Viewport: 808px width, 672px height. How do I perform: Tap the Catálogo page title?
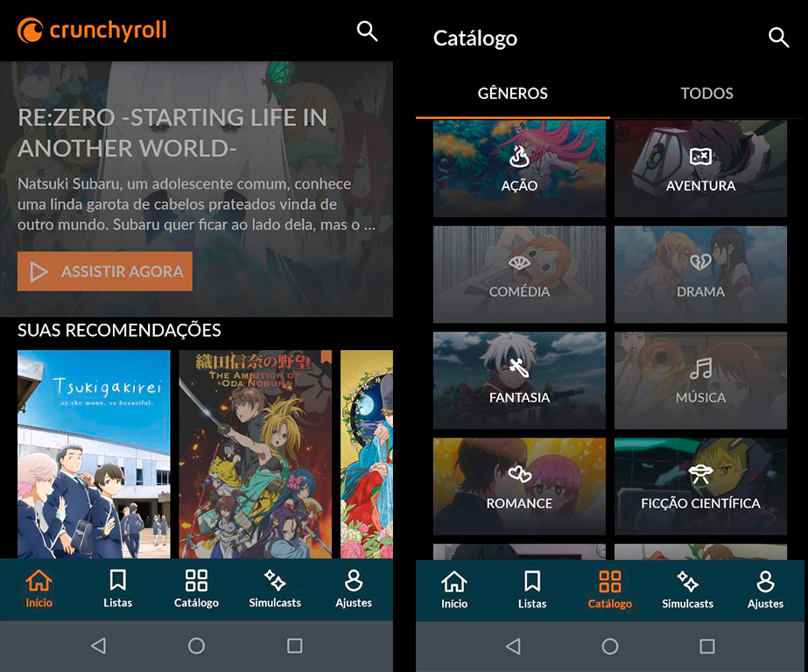475,38
